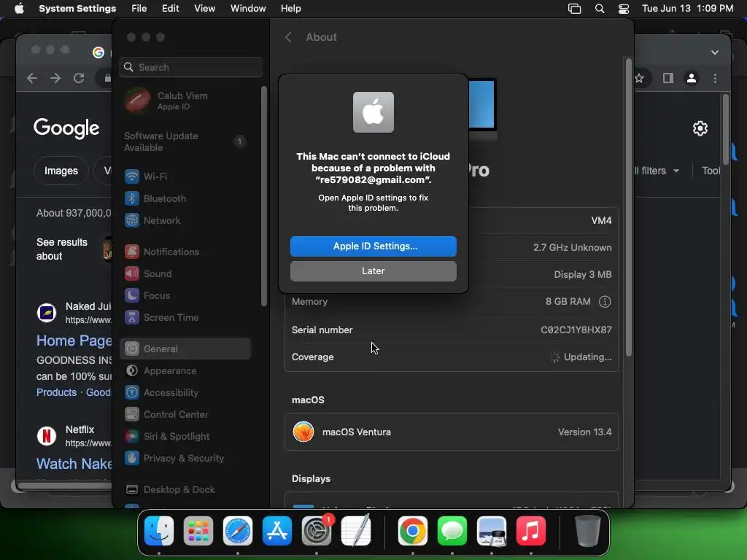Click System Settings icon in Dock
The height and width of the screenshot is (560, 747).
pyautogui.click(x=317, y=531)
